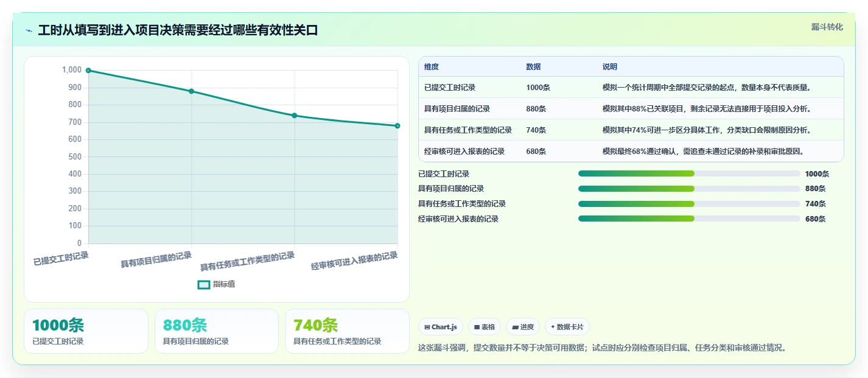Viewport: 868px width, 378px height.
Task: Click the 1,000 y-axis label
Action: tap(71, 70)
